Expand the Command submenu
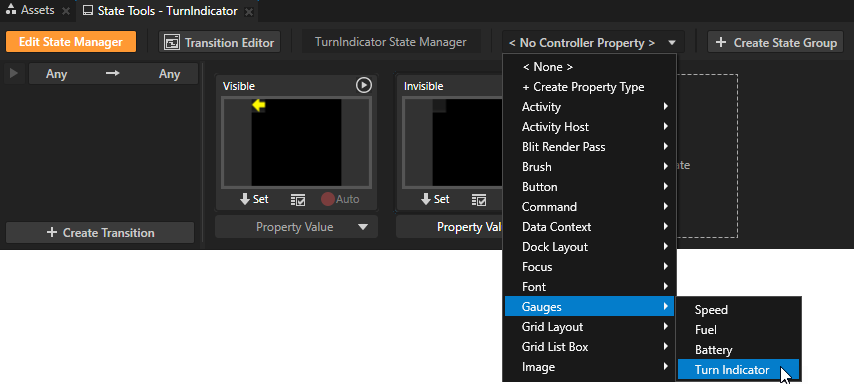854x384 pixels. (589, 207)
